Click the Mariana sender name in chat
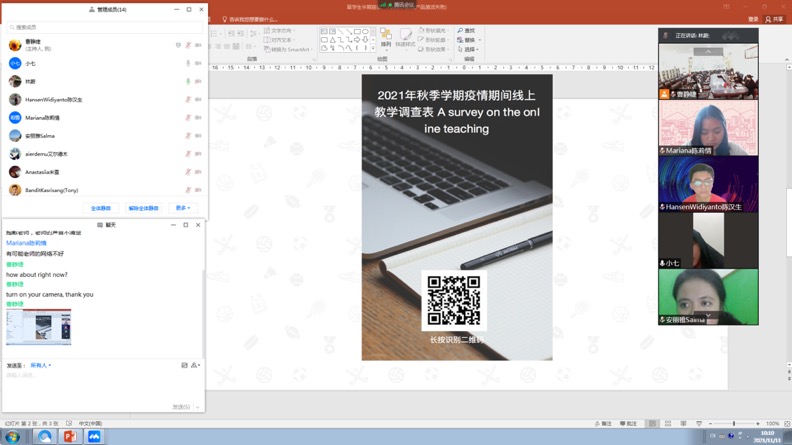Screen dimensions: 792x445 click(x=26, y=243)
